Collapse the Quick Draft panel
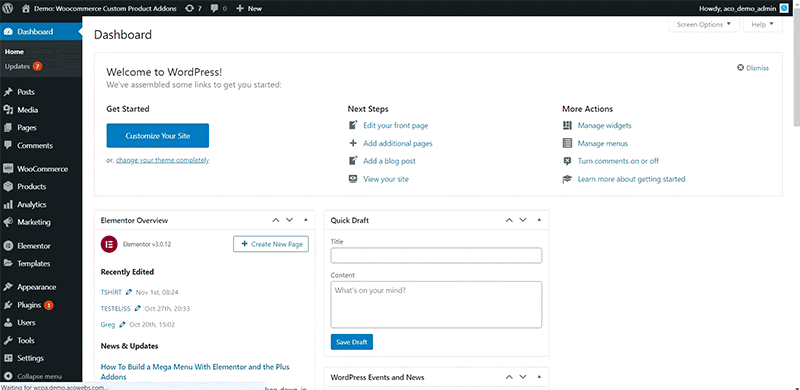Screen dimensions: 800x390 pyautogui.click(x=539, y=221)
